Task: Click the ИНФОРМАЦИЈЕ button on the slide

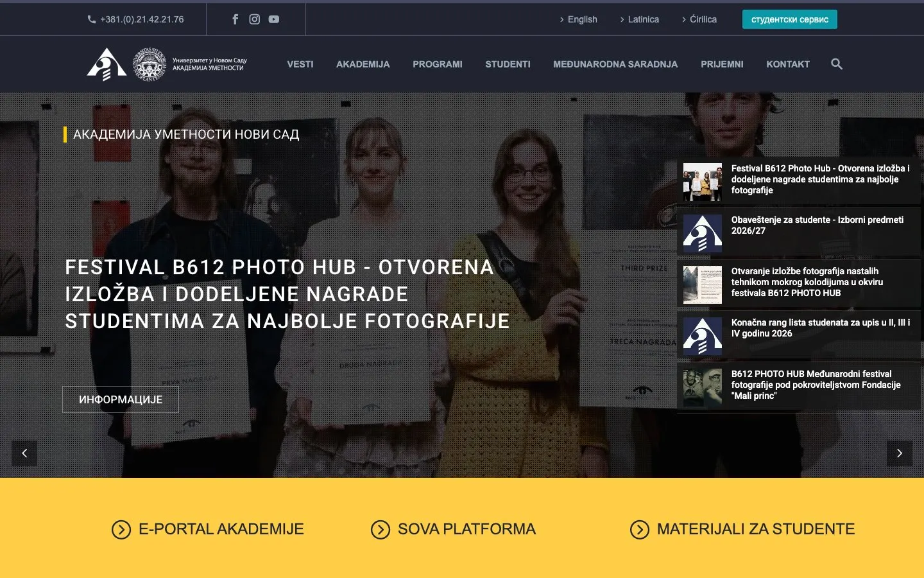Action: coord(121,399)
